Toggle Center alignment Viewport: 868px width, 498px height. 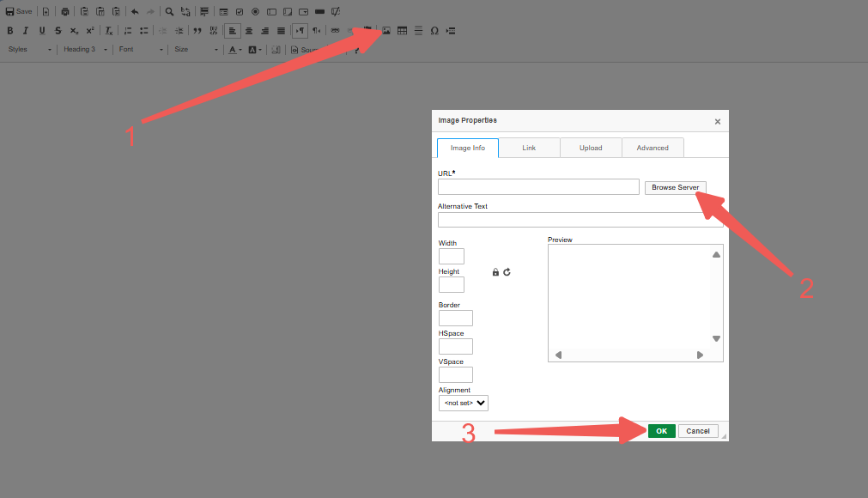pyautogui.click(x=249, y=31)
